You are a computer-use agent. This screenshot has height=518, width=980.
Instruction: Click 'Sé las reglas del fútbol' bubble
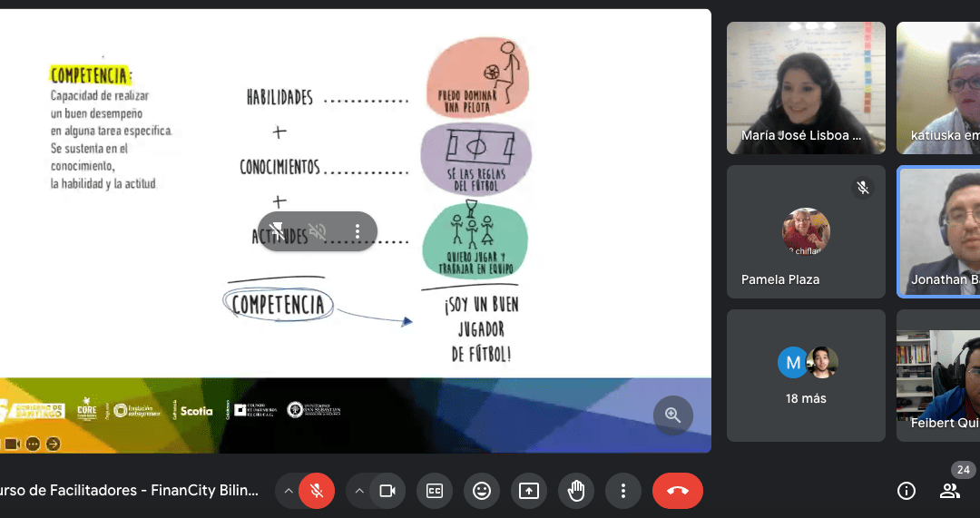tap(475, 160)
